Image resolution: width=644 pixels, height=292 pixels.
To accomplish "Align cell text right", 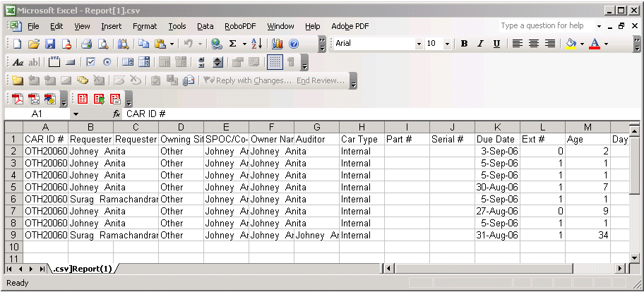I will tap(550, 44).
